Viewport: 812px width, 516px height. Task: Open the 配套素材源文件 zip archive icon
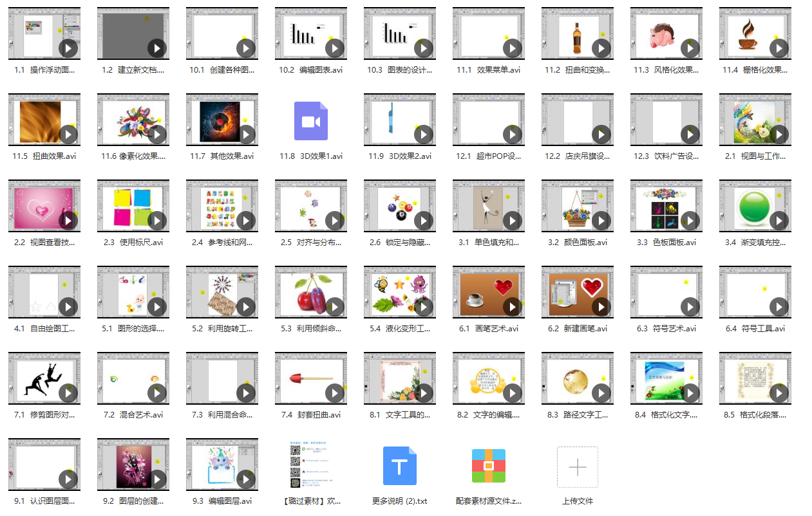(489, 466)
